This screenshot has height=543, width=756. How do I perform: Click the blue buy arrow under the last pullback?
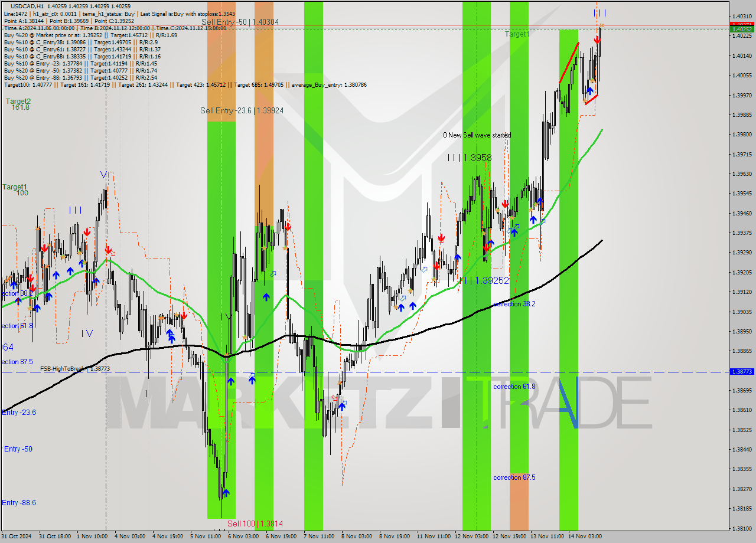click(589, 91)
